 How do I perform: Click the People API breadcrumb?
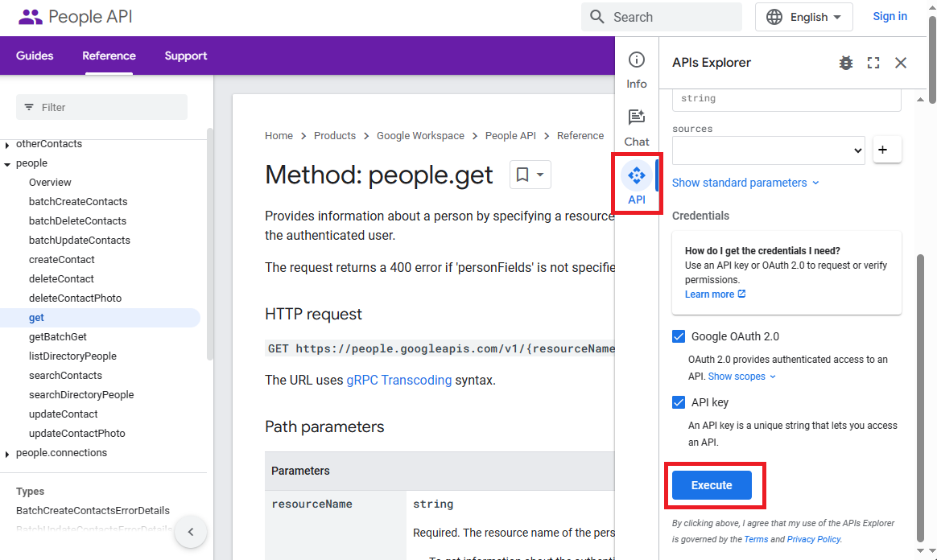[x=510, y=135]
